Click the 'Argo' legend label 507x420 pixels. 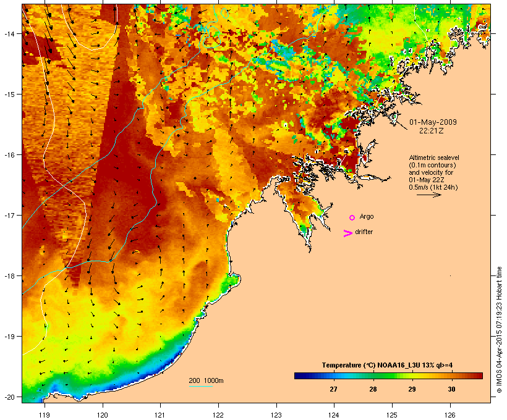coord(367,216)
